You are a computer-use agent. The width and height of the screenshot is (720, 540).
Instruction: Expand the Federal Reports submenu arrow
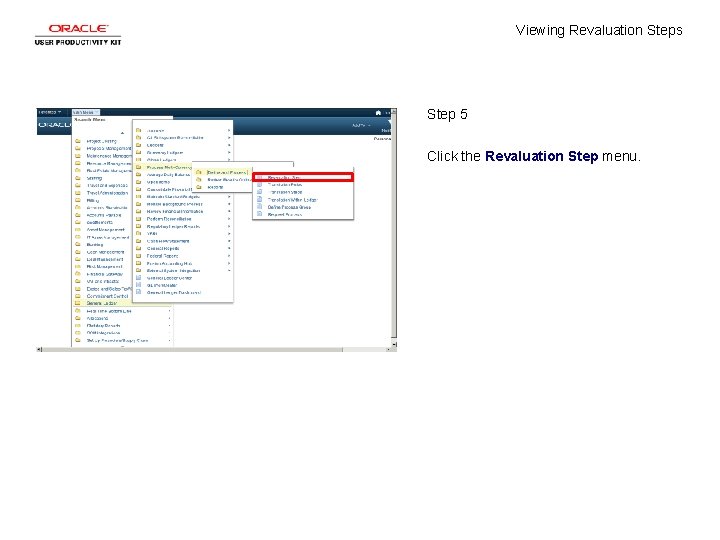coord(229,256)
